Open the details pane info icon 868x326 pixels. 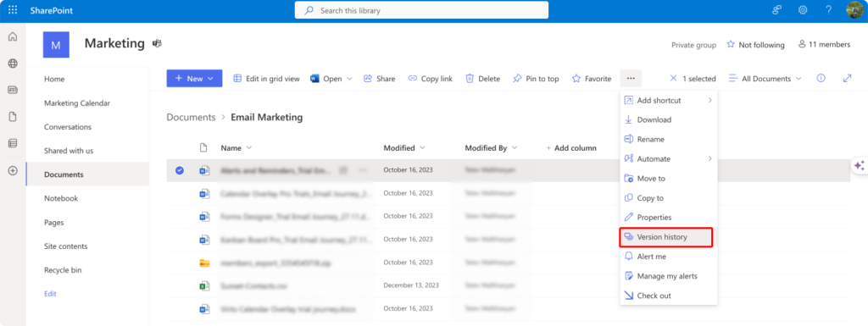pyautogui.click(x=821, y=79)
